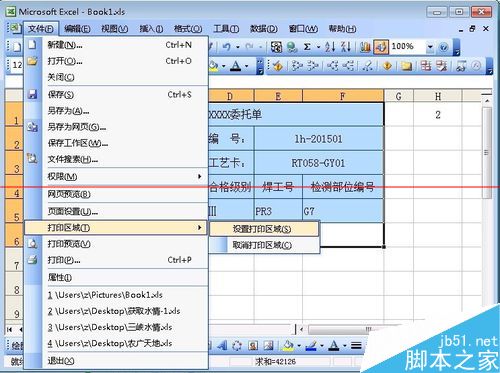Click the New blank document icon in menu
This screenshot has height=373, width=500.
32,44
